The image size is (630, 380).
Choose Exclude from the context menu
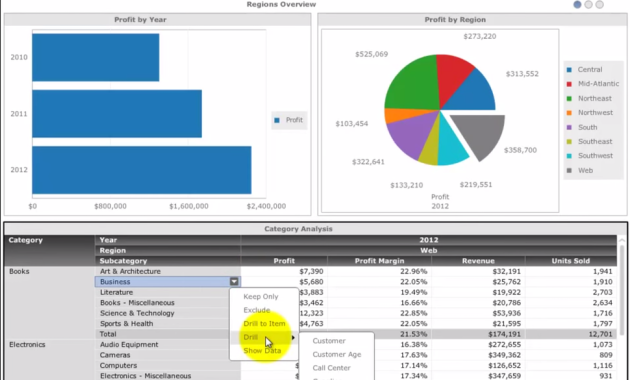point(257,310)
